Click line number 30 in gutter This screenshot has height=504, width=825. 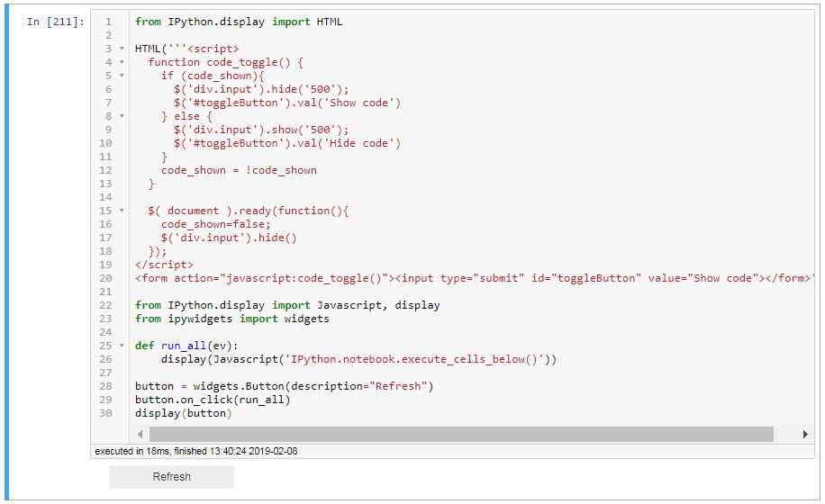[x=105, y=413]
